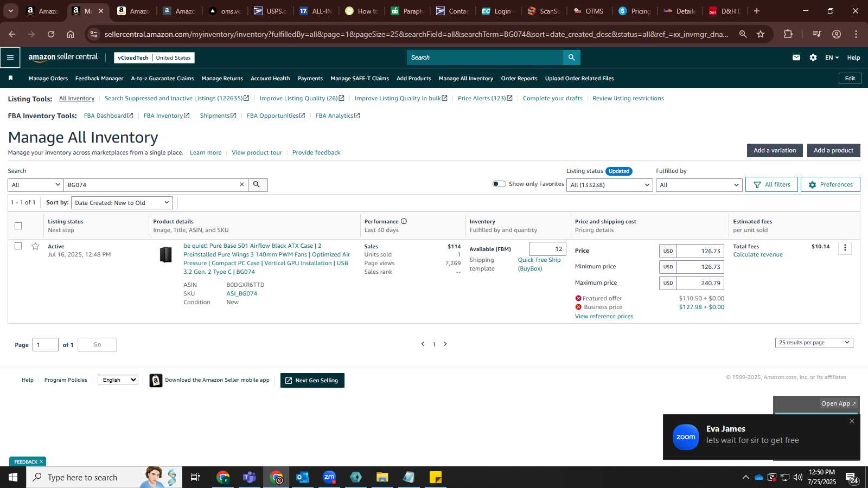The height and width of the screenshot is (488, 868).
Task: Expand the search field All dropdown
Action: tap(36, 185)
